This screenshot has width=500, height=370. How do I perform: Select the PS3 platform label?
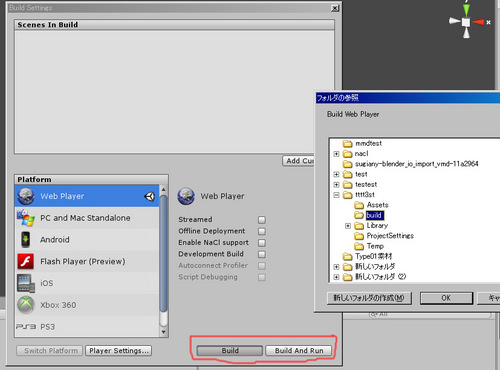(48, 327)
